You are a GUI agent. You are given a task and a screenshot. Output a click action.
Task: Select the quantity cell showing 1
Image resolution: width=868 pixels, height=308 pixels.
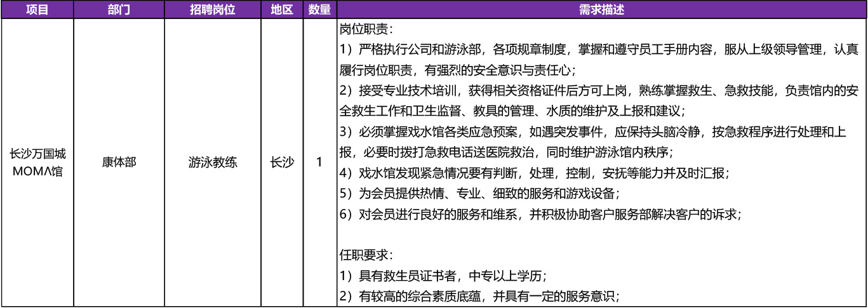[319, 163]
